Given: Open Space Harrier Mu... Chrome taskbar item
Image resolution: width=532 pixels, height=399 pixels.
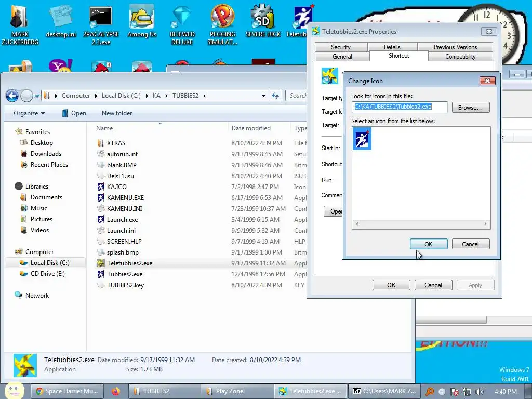Looking at the screenshot, I should pos(67,391).
